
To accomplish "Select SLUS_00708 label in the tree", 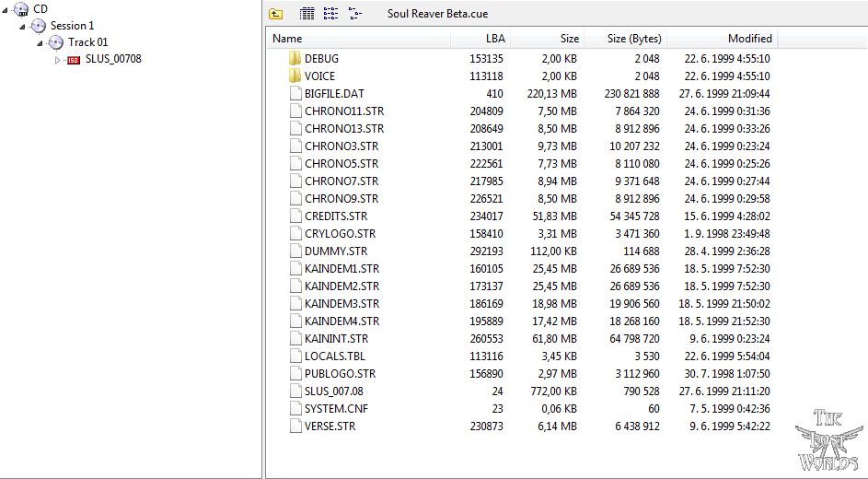I will [113, 59].
